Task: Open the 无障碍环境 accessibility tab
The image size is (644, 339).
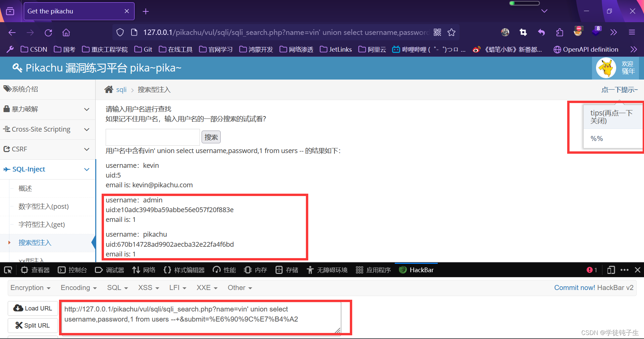Action: coord(327,270)
